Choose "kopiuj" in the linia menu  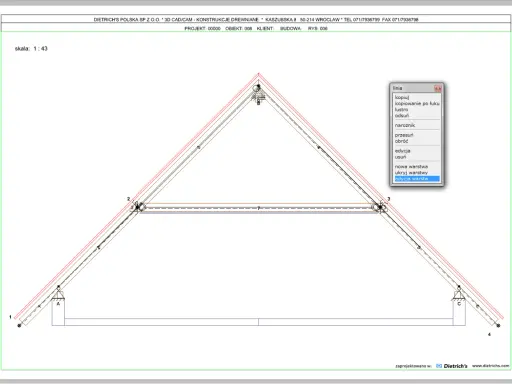tap(402, 97)
